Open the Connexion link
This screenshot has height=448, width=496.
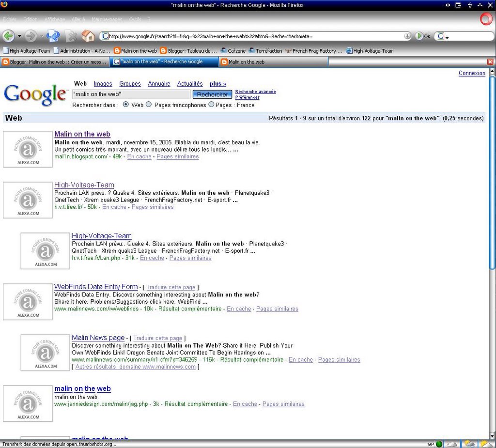pos(472,73)
